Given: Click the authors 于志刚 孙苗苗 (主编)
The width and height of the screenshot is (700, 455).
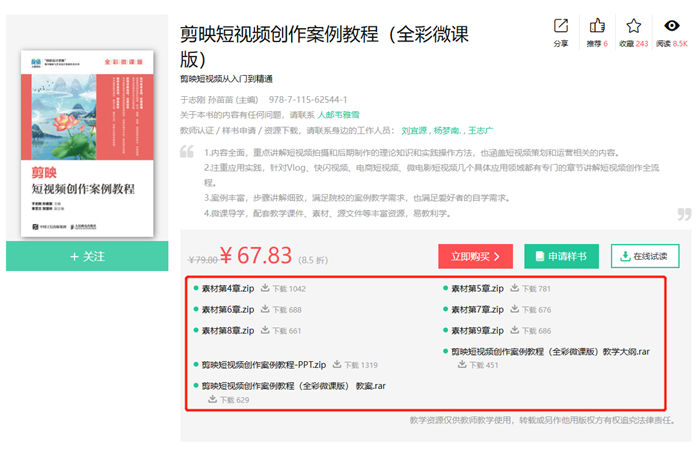Looking at the screenshot, I should tap(219, 100).
